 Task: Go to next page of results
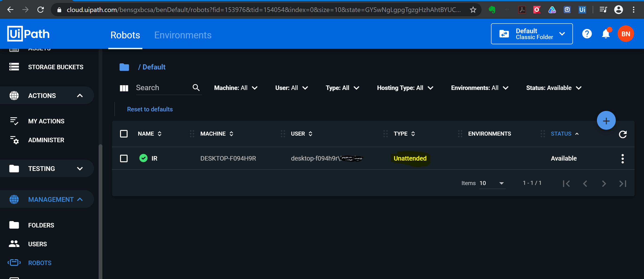pos(604,183)
